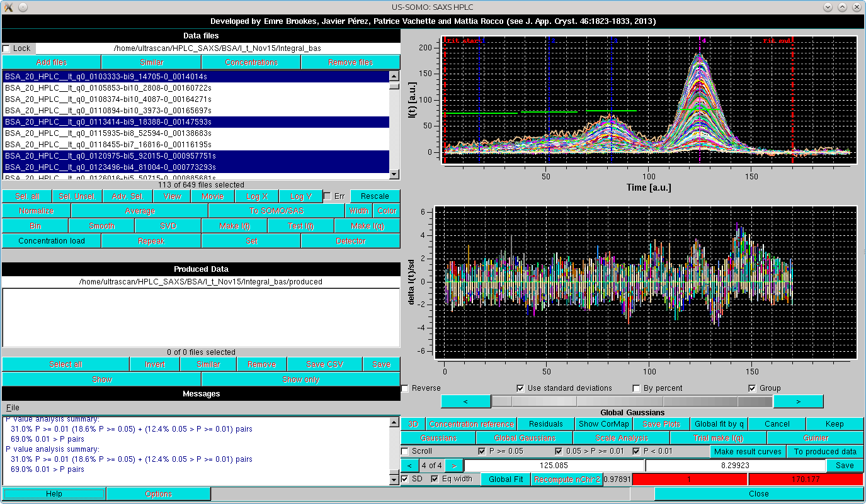Click the gray gradient slider track
Viewport: 866px width, 504px height.
click(x=632, y=401)
